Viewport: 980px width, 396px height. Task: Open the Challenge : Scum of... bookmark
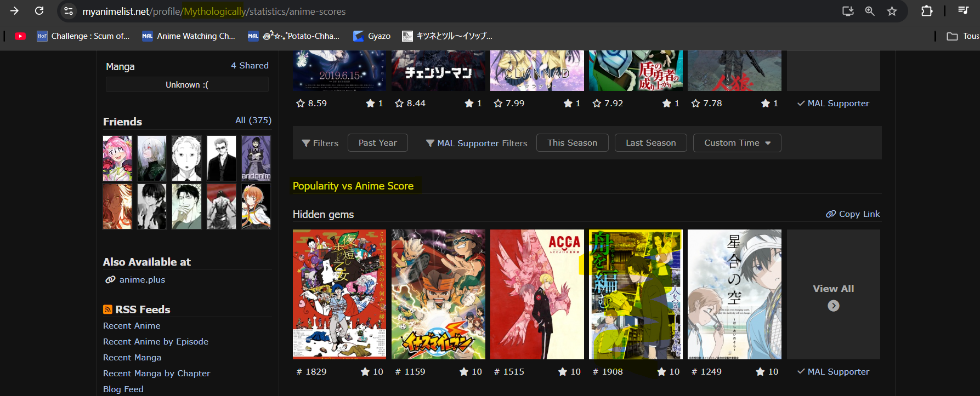coord(83,36)
